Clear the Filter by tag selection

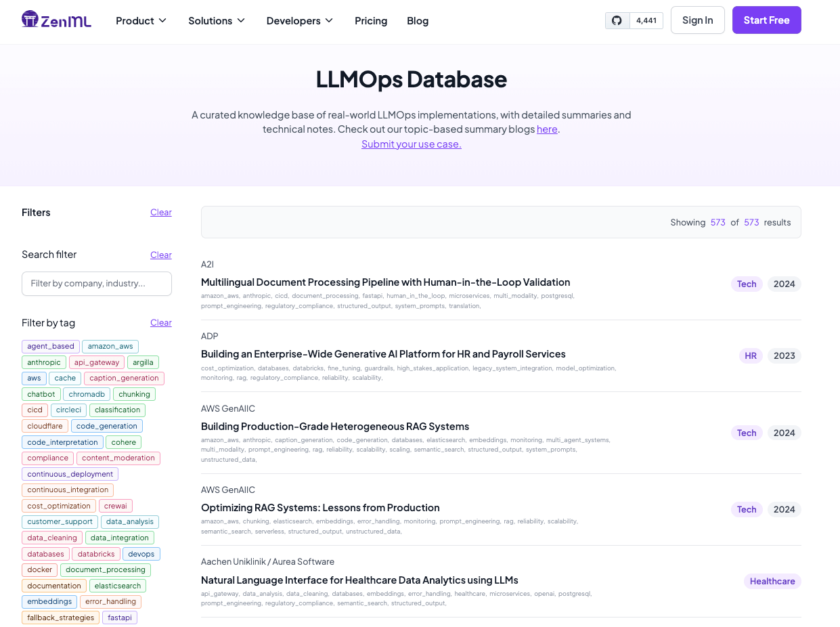(x=160, y=323)
